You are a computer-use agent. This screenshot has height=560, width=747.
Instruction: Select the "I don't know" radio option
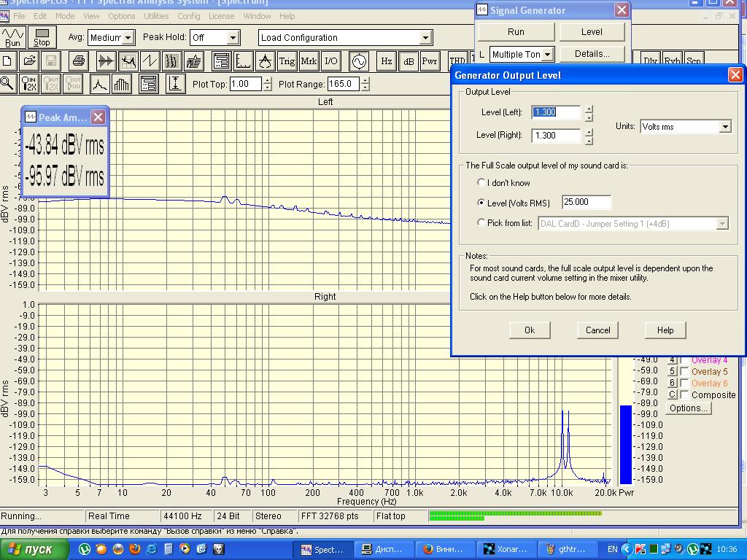481,183
